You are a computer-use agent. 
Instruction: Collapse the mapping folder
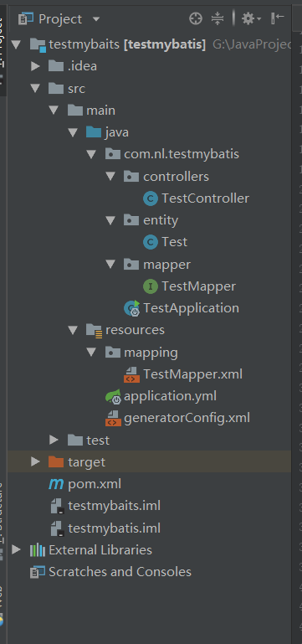pos(91,352)
